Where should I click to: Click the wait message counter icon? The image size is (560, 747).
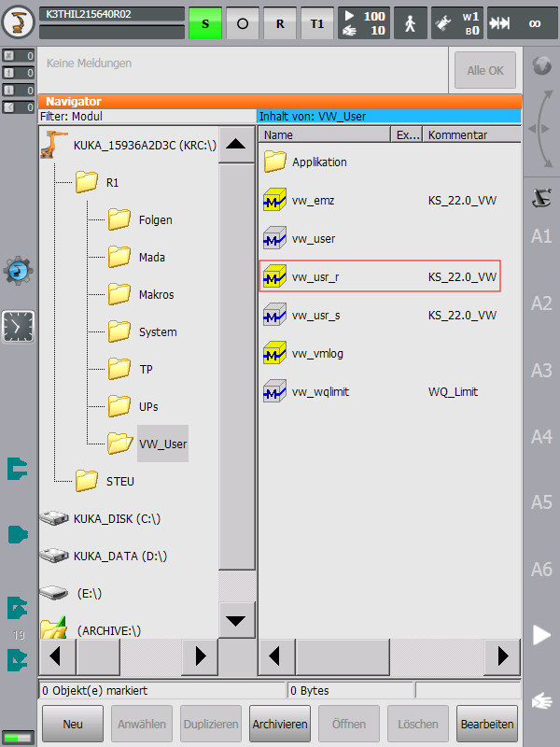[x=18, y=107]
